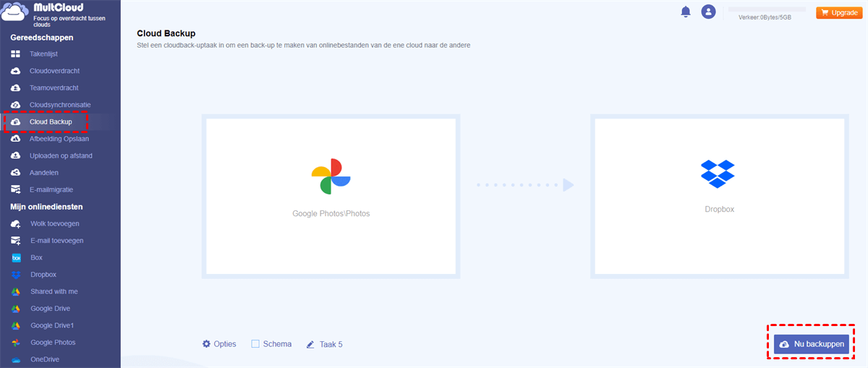Select the Dropbox destination box
868x368 pixels.
(719, 196)
